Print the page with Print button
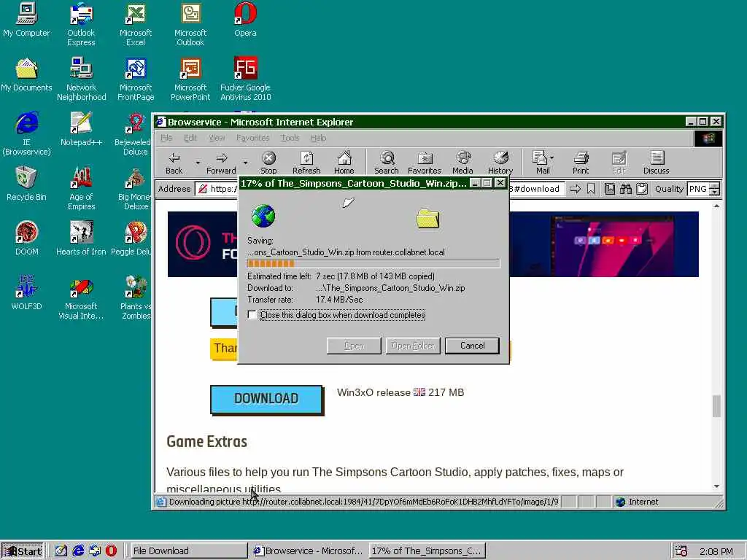747x560 pixels. pyautogui.click(x=581, y=163)
